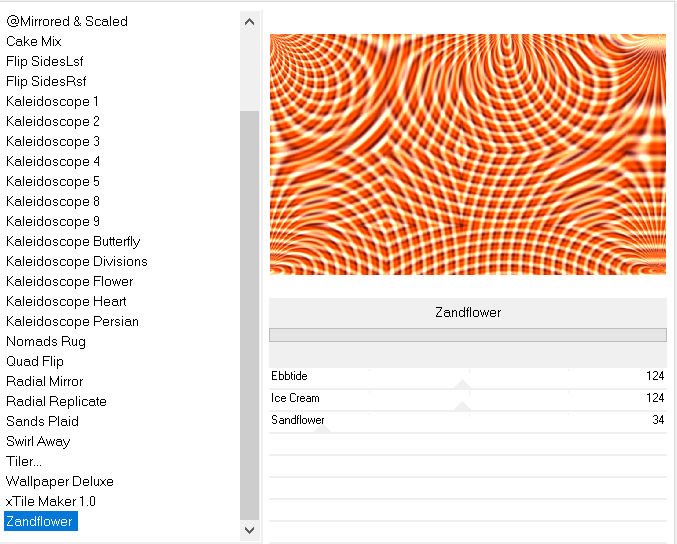
Task: Pick the Radial Mirror filter
Action: point(45,381)
